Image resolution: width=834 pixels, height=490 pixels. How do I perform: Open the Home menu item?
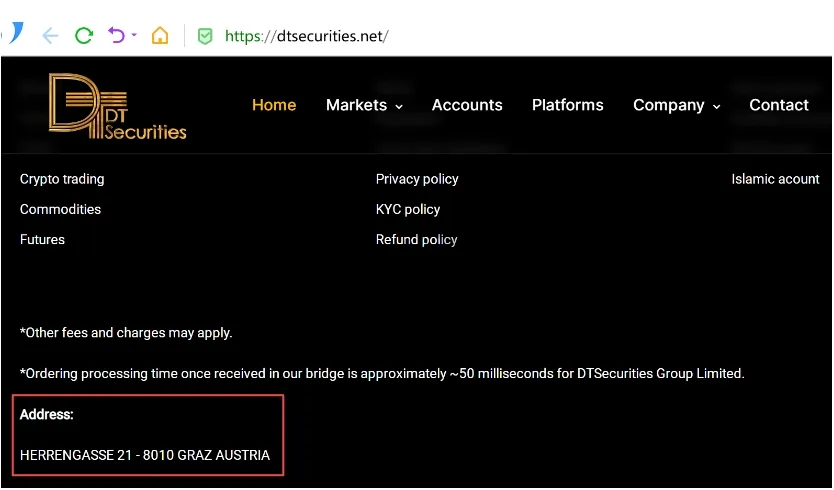point(274,105)
